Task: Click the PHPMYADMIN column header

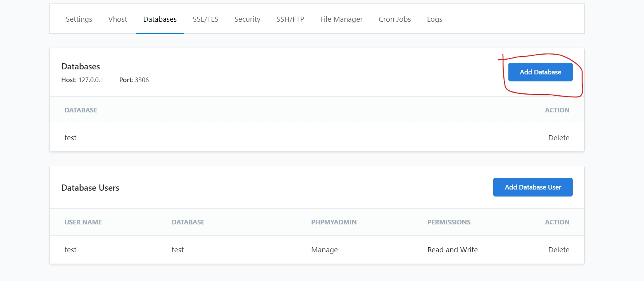Action: pos(334,222)
